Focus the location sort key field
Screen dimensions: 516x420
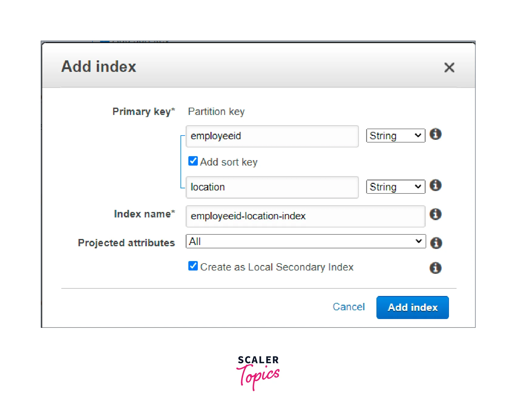point(272,187)
